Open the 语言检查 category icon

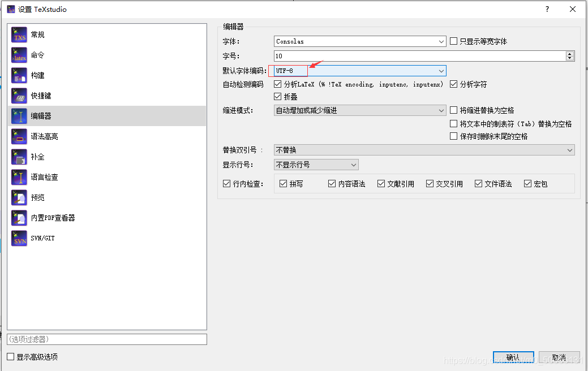[x=19, y=177]
